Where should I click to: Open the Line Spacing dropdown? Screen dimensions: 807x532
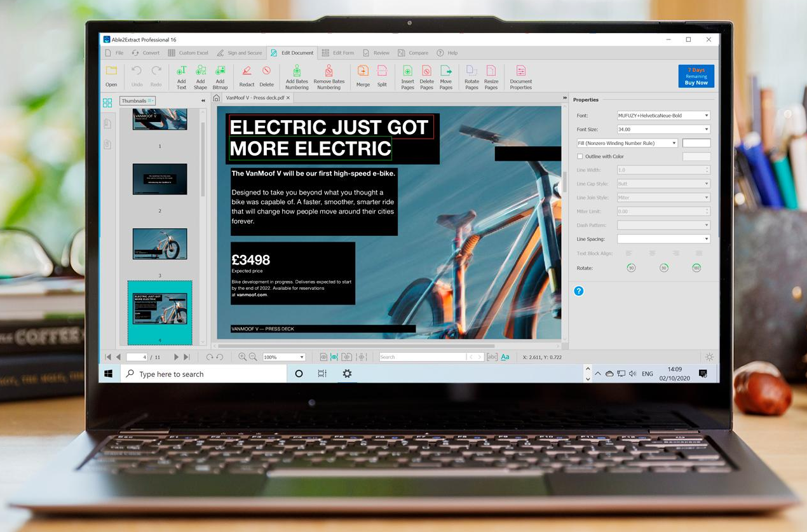(663, 239)
